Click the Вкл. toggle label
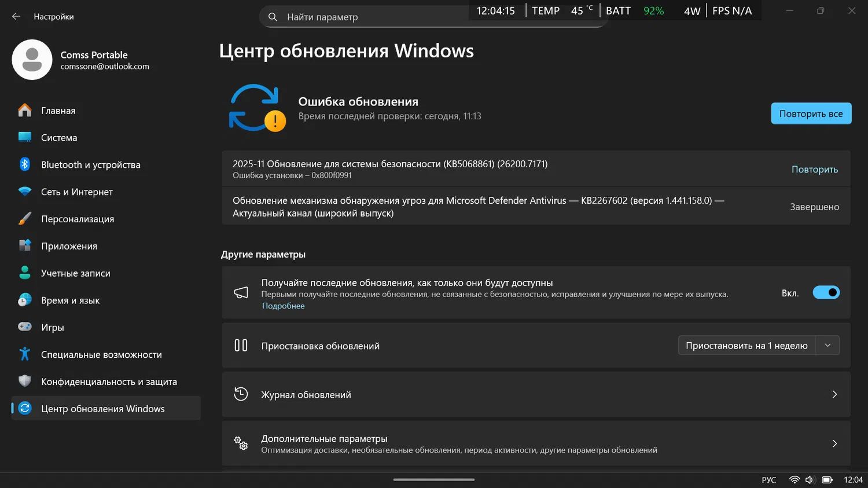Screen dimensions: 868x488 (x=790, y=293)
